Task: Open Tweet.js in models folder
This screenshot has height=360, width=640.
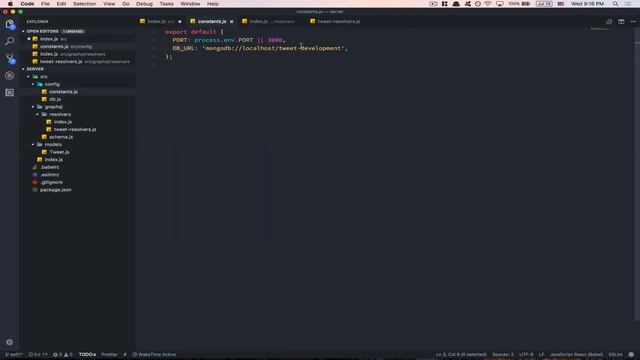Action: tap(59, 152)
